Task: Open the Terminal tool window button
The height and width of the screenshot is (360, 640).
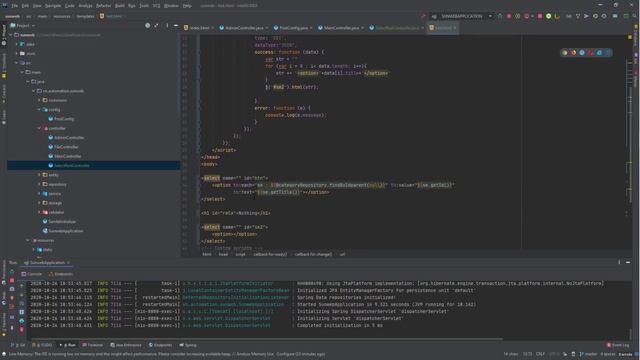Action: 93,345
